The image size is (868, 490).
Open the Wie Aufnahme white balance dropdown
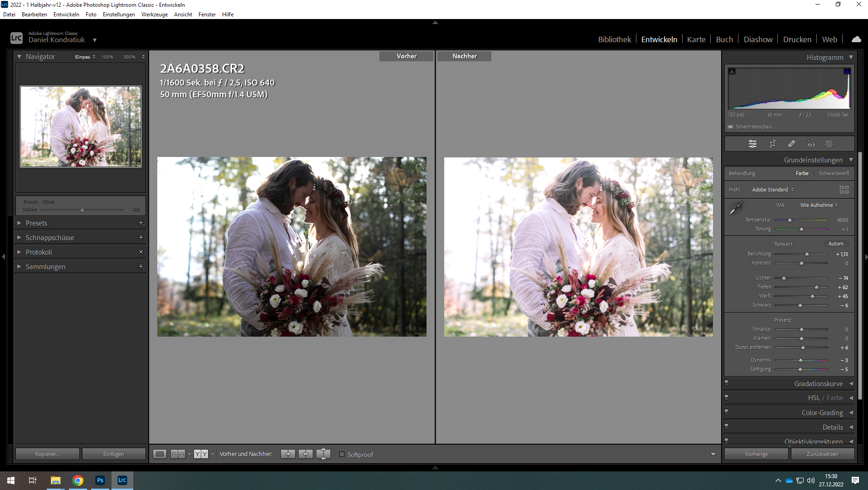[819, 205]
